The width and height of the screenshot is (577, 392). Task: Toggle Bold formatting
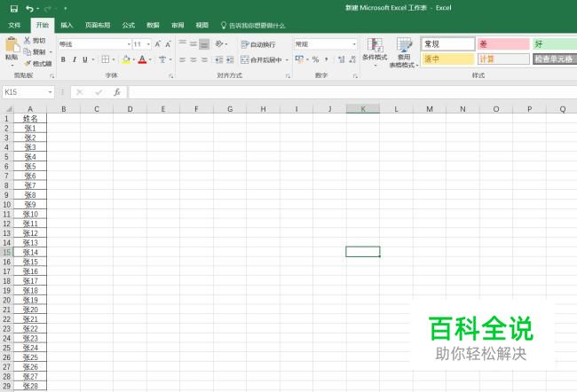(63, 59)
